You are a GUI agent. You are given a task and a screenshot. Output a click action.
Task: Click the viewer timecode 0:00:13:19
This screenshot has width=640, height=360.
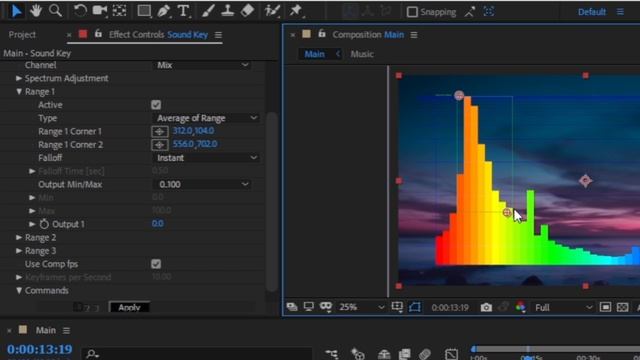pos(450,307)
